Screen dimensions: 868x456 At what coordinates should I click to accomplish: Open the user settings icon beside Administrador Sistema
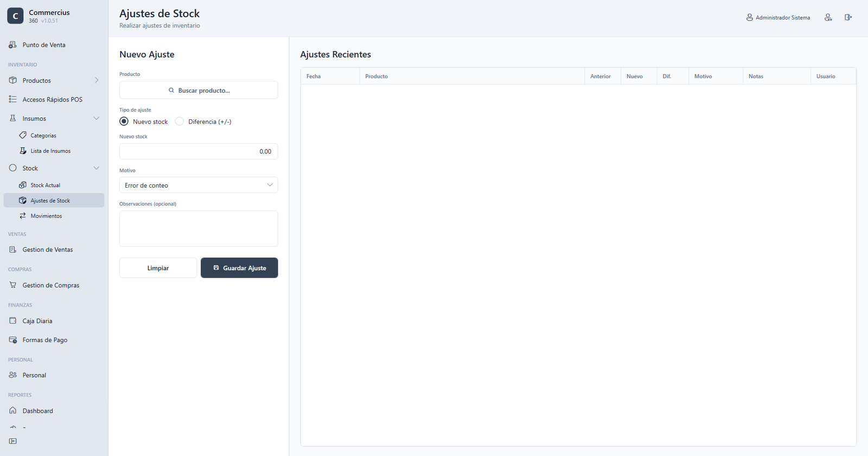(828, 17)
